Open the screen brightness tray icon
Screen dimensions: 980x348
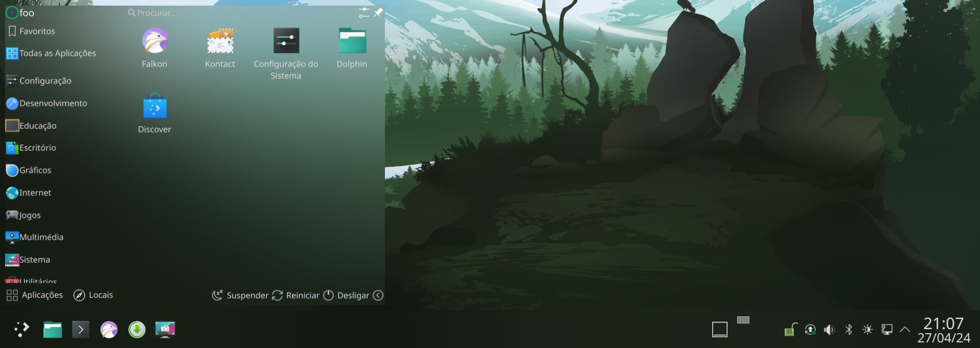click(868, 330)
